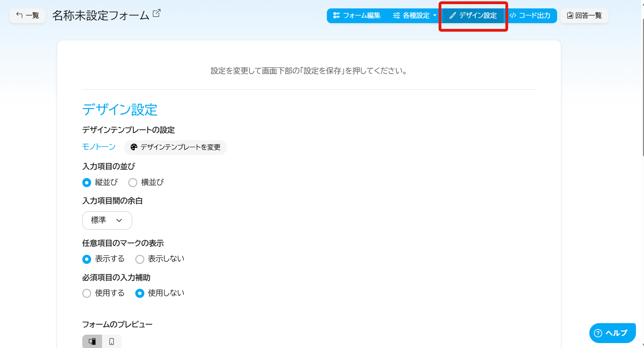Click デザインテンプレートを変更 button
644x348 pixels.
pos(176,147)
